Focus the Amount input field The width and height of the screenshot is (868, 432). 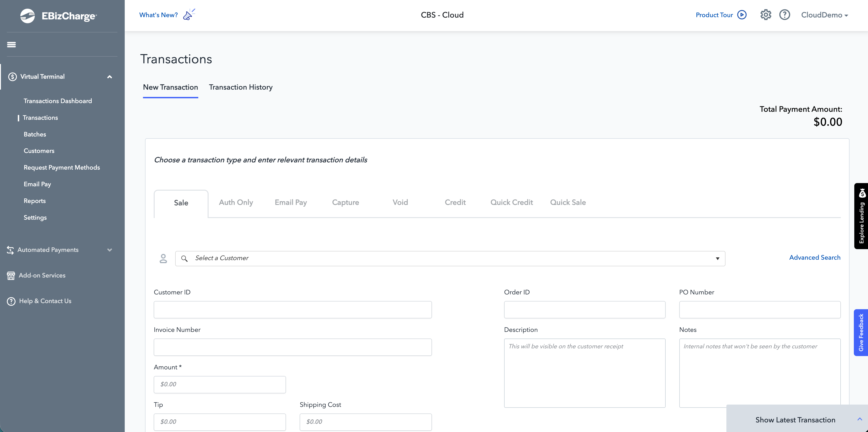[220, 384]
